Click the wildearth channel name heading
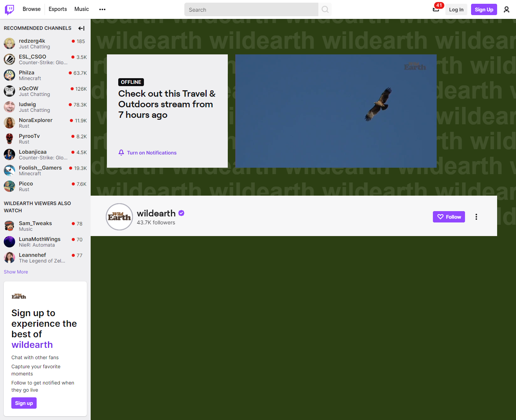 (156, 213)
